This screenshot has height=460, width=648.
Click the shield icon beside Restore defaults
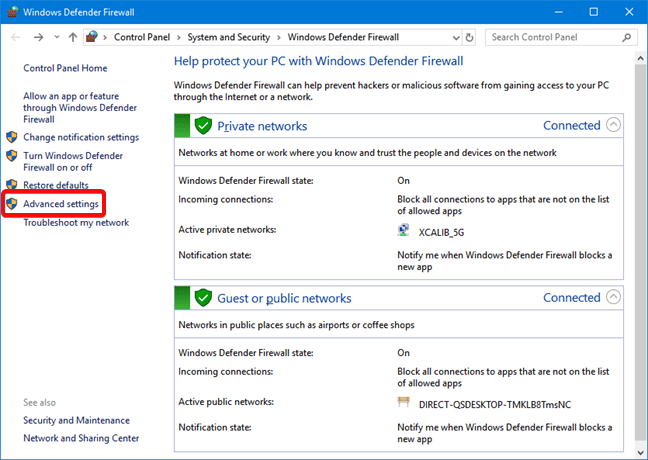click(x=12, y=184)
